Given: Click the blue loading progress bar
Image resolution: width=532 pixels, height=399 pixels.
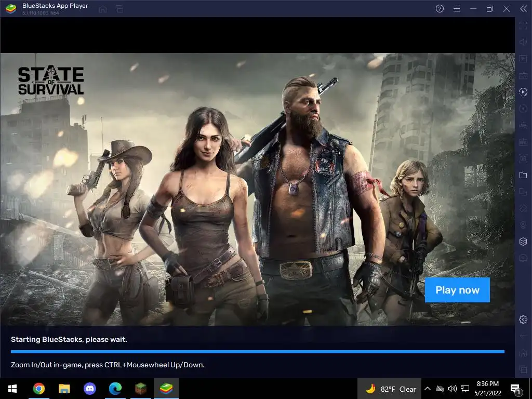Looking at the screenshot, I should 258,352.
